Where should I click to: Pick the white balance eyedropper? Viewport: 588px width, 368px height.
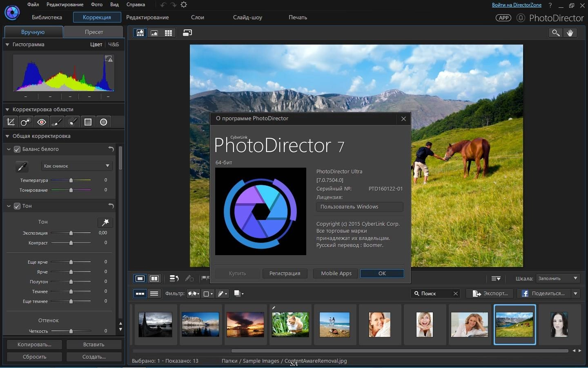pyautogui.click(x=22, y=166)
